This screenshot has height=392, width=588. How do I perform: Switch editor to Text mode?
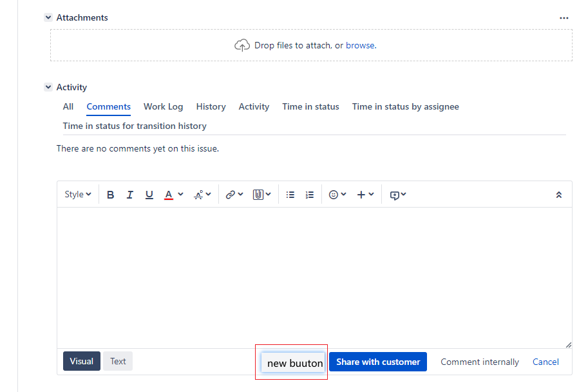(x=117, y=361)
